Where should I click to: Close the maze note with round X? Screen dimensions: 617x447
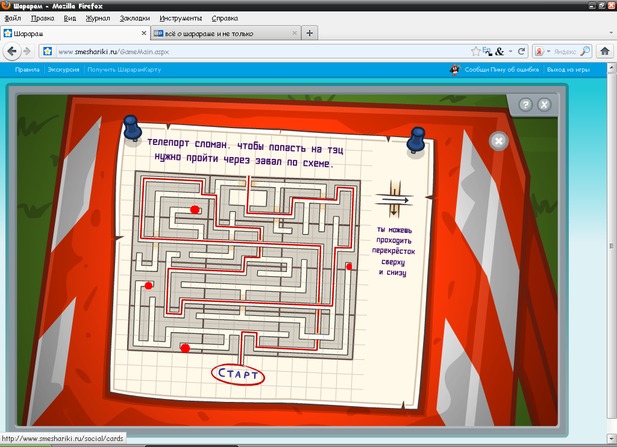click(499, 141)
